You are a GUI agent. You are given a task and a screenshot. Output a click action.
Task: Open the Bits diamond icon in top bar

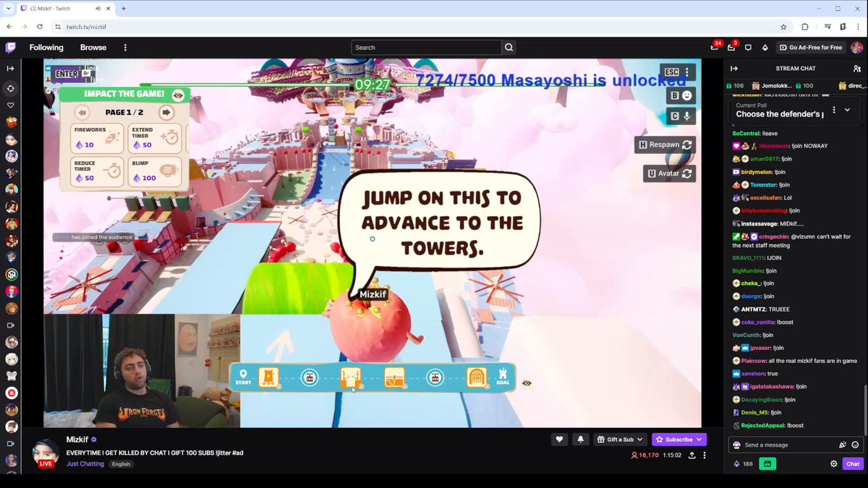click(765, 48)
